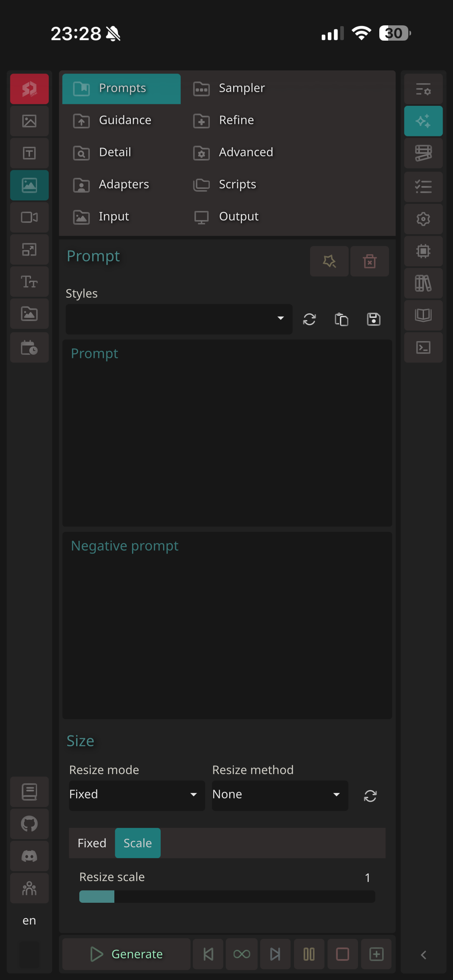This screenshot has width=453, height=980.
Task: Open the settings gear icon on right sidebar
Action: pyautogui.click(x=423, y=219)
